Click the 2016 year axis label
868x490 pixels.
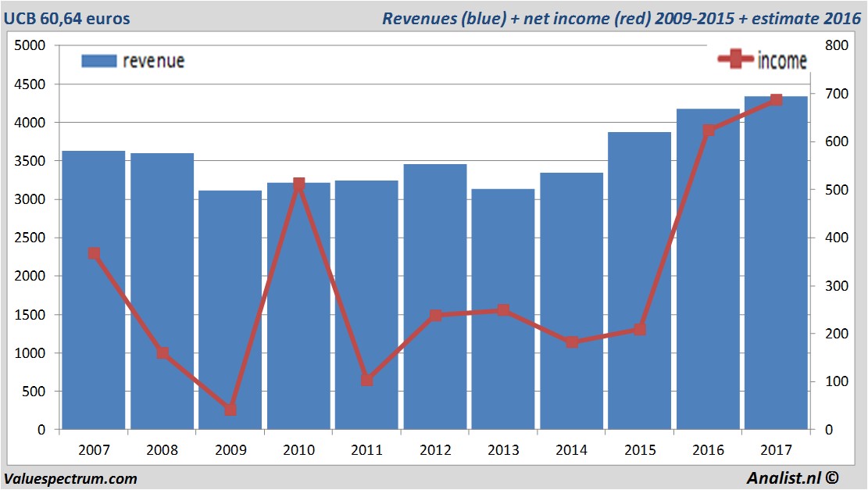point(708,450)
